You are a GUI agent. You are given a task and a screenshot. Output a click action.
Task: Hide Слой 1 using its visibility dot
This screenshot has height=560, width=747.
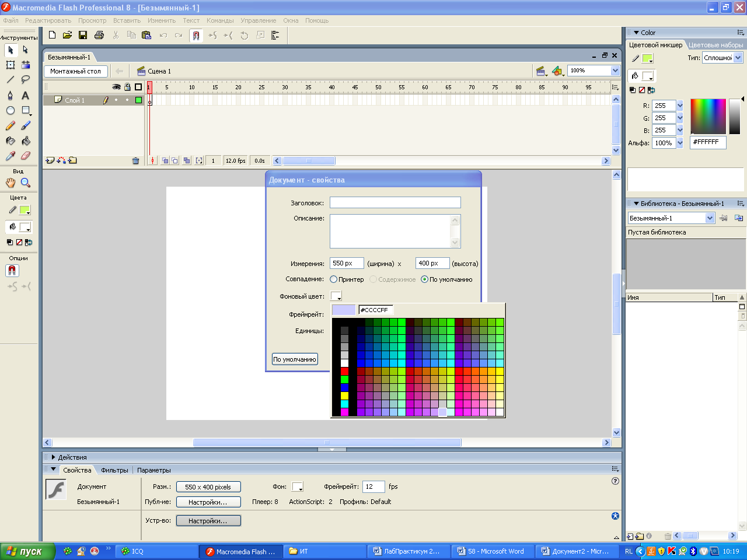tap(116, 100)
